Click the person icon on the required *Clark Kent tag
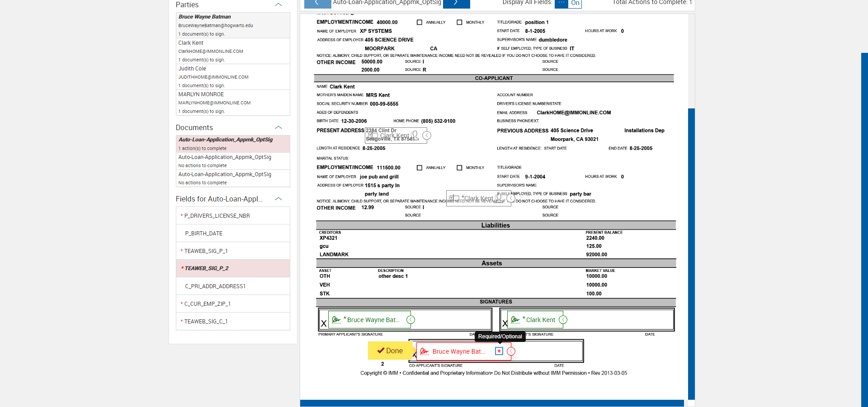868x407 pixels. (499, 198)
